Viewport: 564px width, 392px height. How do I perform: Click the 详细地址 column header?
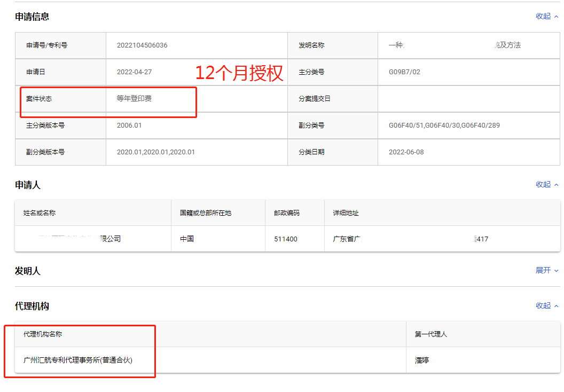[x=442, y=213]
